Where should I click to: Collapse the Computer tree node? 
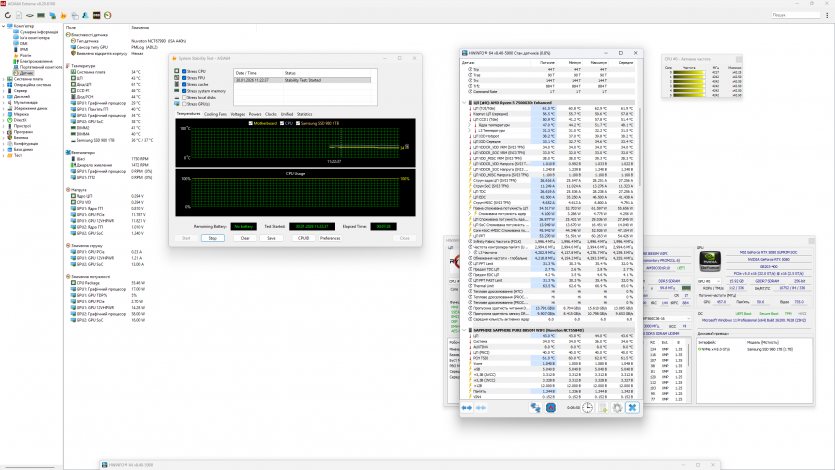click(x=5, y=24)
